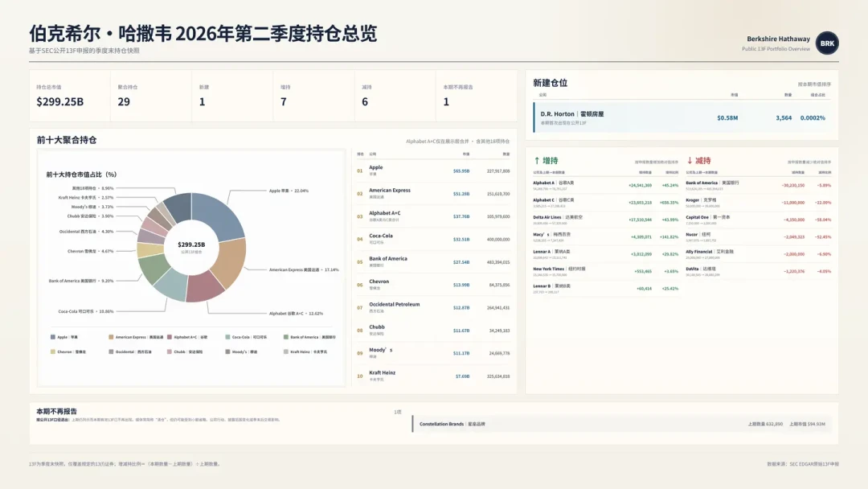This screenshot has width=868, height=489.
Task: Open Alphabet C row in 增持 list
Action: tap(606, 202)
